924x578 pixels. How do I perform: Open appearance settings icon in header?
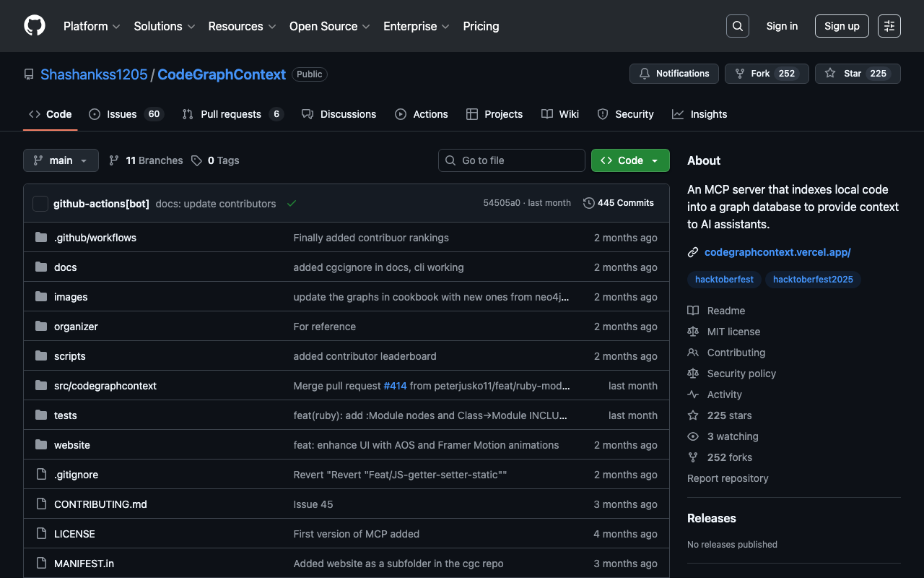[x=889, y=26]
